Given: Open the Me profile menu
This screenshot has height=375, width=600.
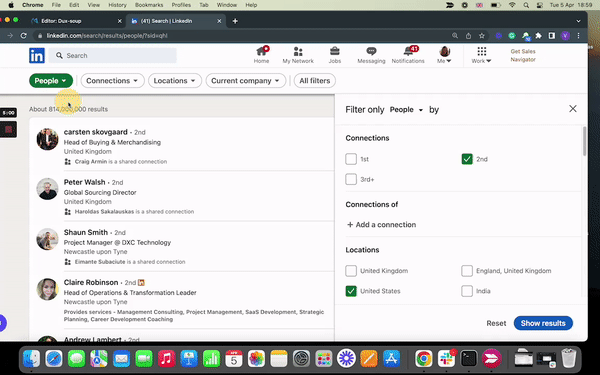Looking at the screenshot, I should pos(444,55).
